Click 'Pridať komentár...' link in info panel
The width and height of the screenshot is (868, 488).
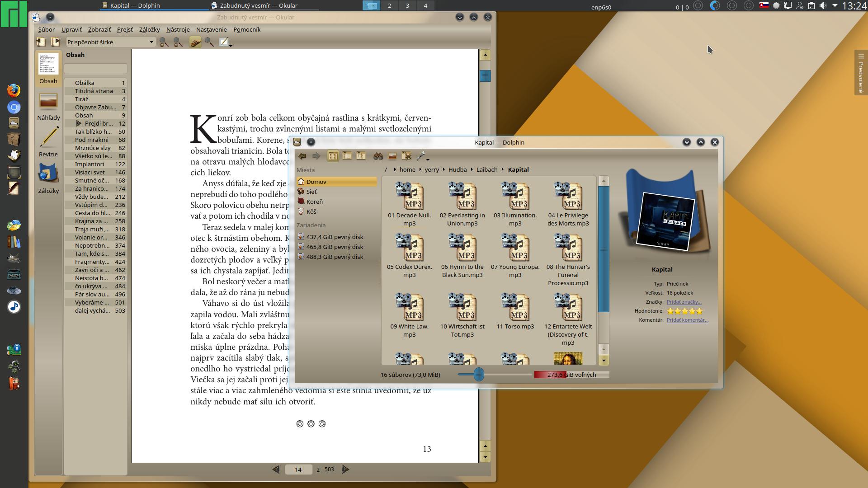(687, 320)
